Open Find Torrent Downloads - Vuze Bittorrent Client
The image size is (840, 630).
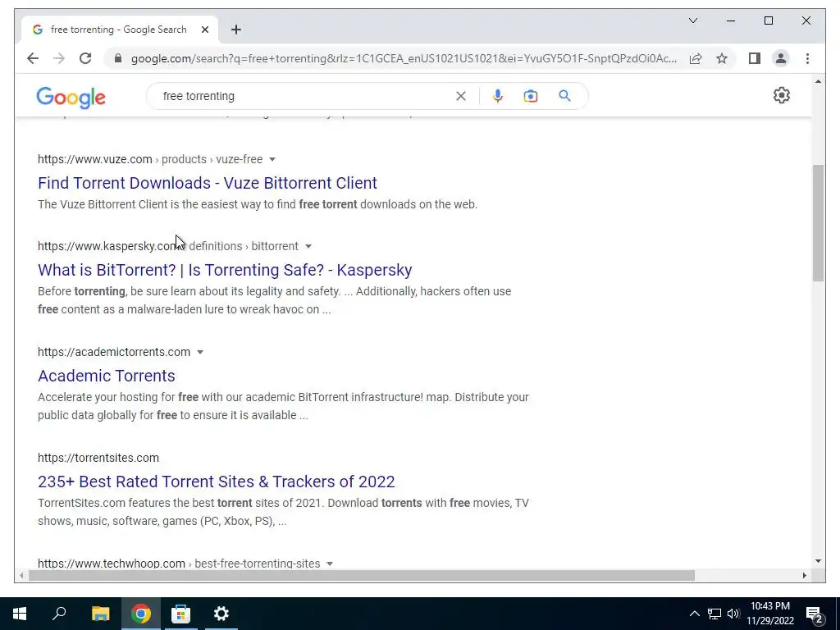208,183
